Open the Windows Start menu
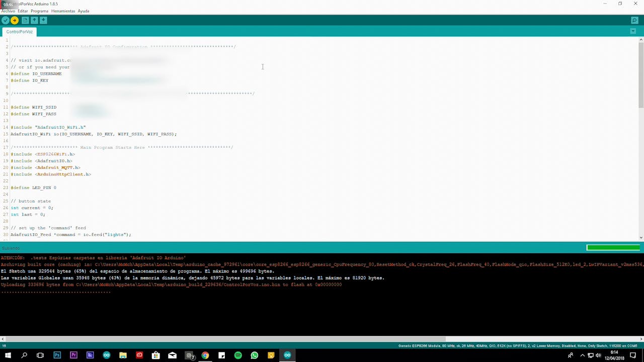Viewport: 644px width, 362px height. (8, 355)
